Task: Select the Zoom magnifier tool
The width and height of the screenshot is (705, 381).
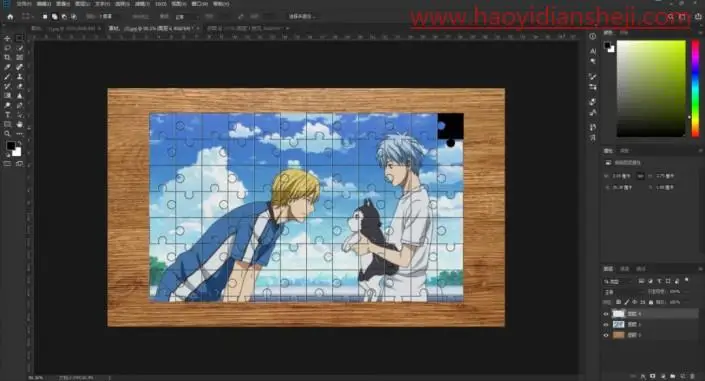Action: click(7, 134)
